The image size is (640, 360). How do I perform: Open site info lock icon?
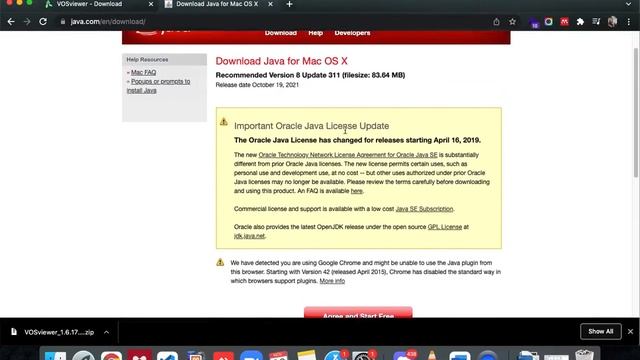(x=62, y=22)
